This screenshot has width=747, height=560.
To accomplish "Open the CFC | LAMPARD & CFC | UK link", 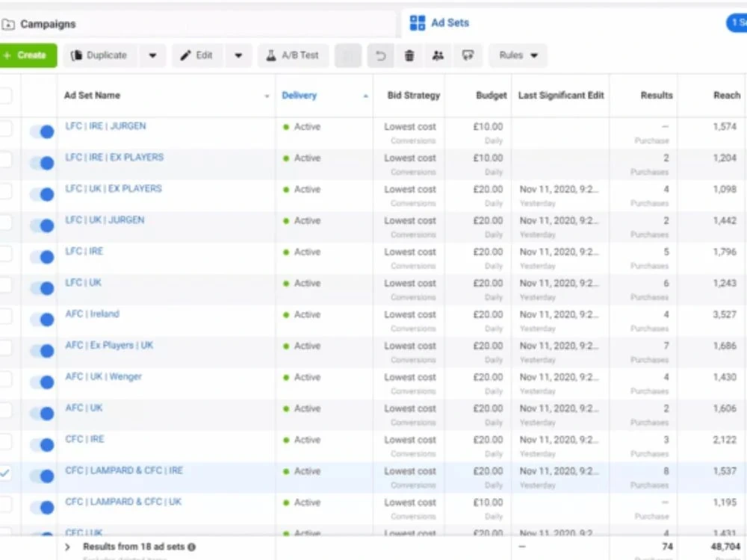I will click(x=123, y=502).
